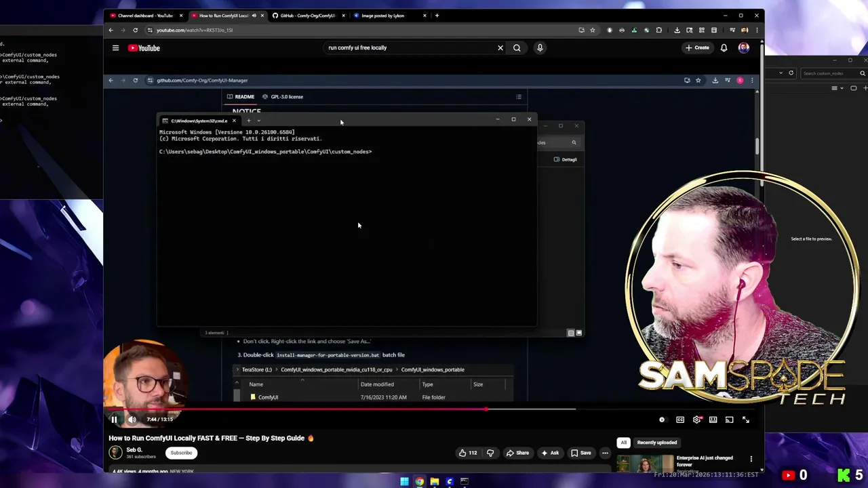Image resolution: width=868 pixels, height=488 pixels.
Task: Run the YouTube search via magnifier icon
Action: click(x=517, y=48)
